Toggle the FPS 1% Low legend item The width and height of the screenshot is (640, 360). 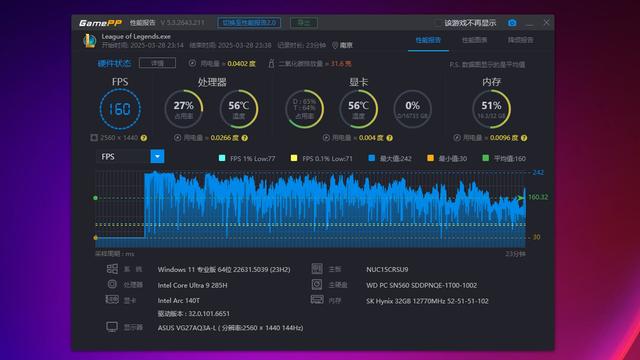[x=247, y=158]
